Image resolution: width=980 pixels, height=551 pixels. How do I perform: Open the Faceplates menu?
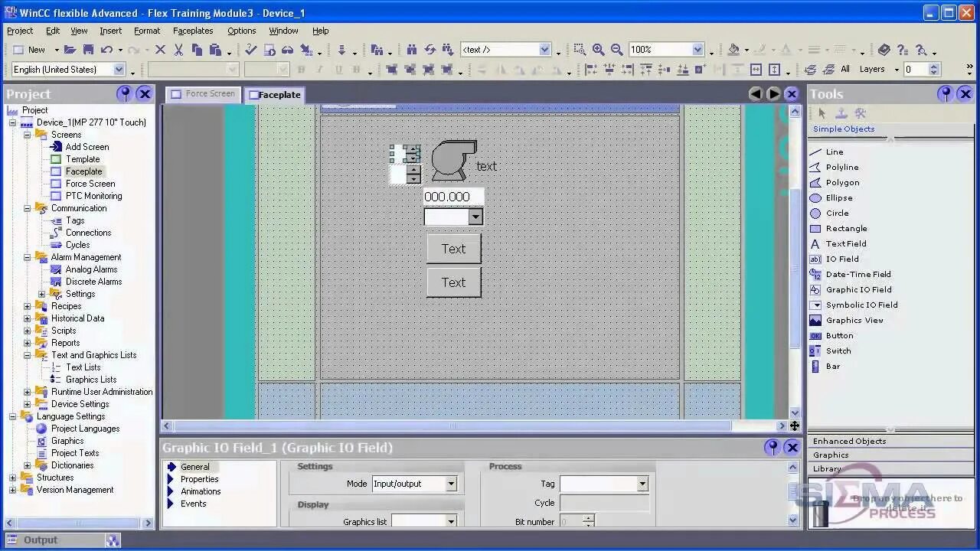click(193, 31)
